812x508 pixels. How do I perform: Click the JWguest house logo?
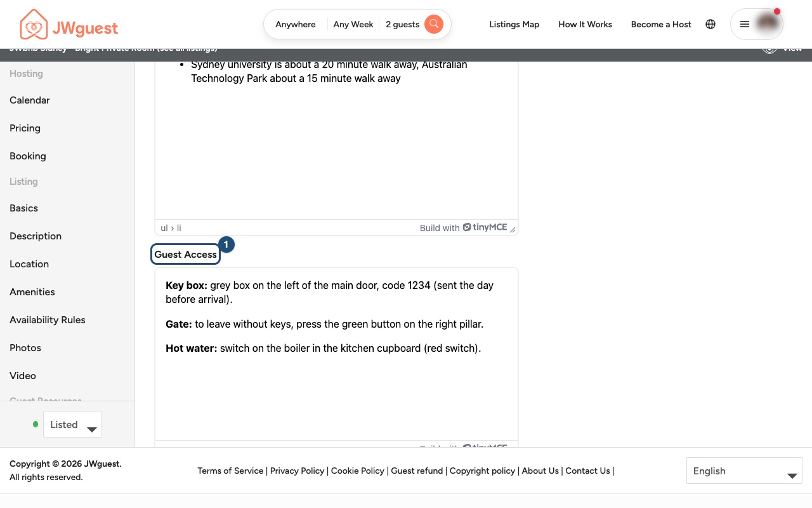pyautogui.click(x=69, y=25)
